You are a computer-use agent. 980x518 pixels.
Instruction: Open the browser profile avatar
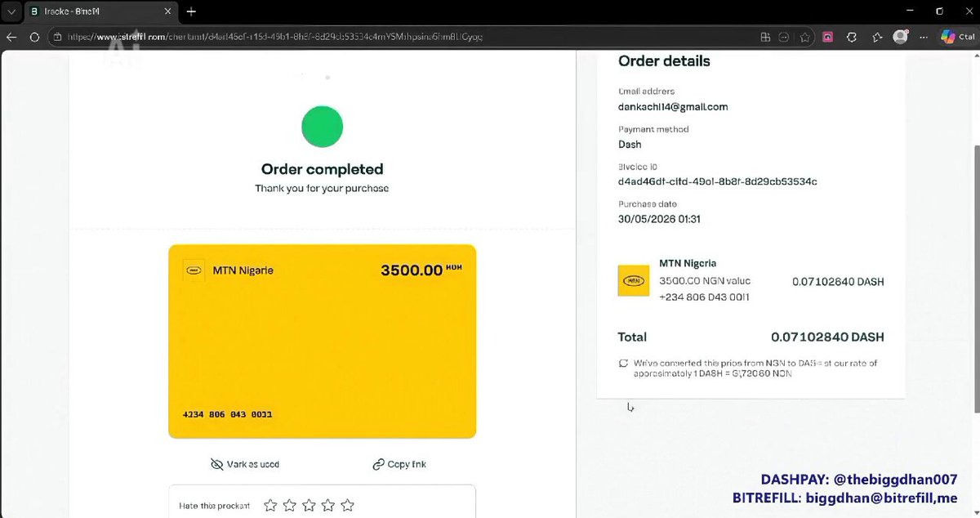pos(901,37)
